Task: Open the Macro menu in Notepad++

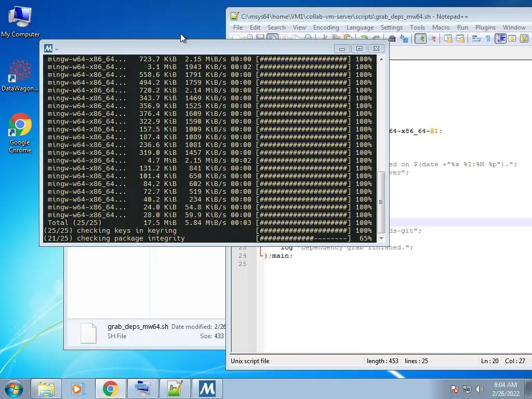Action: point(441,28)
